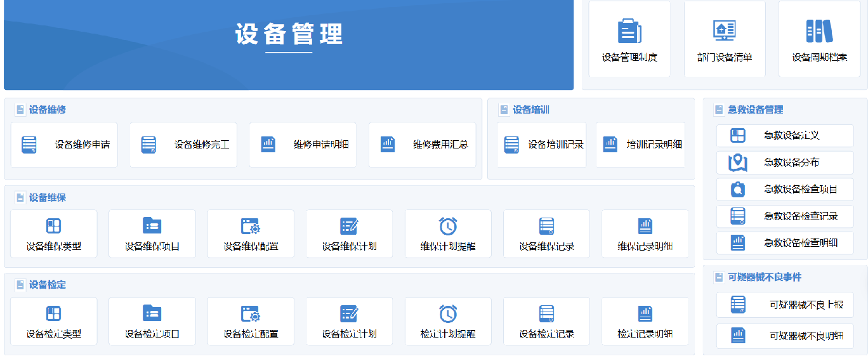The image size is (868, 361).
Task: Open the first tile under 急救设备管理
Action: tap(785, 136)
